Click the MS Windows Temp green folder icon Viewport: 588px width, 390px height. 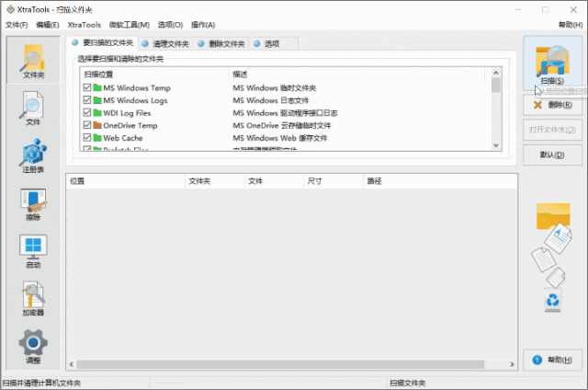[x=97, y=87]
